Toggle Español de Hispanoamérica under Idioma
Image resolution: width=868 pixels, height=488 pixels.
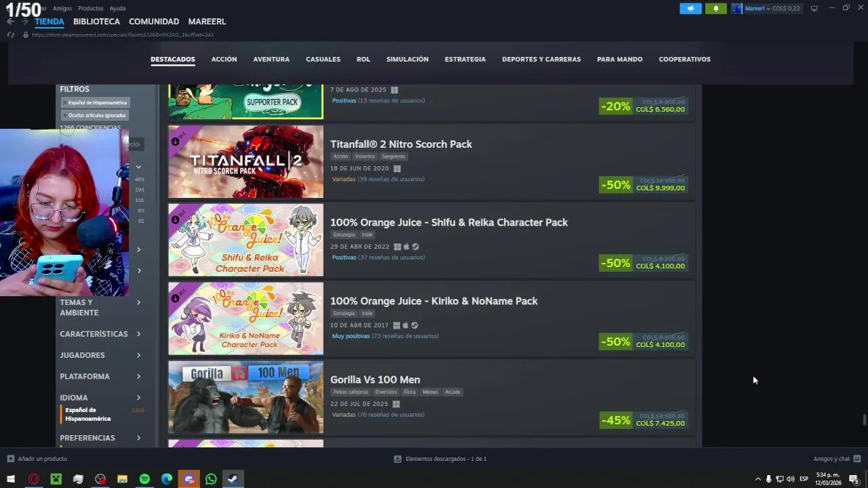click(87, 414)
